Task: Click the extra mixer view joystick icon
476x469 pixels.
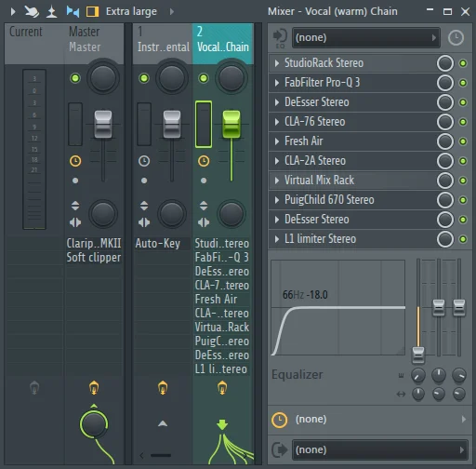Action: coord(51,12)
